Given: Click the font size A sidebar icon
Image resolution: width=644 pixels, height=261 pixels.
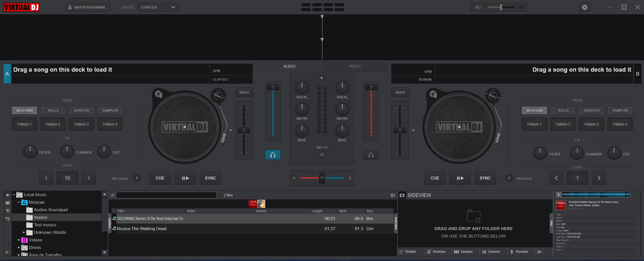Looking at the screenshot, I should [x=8, y=252].
